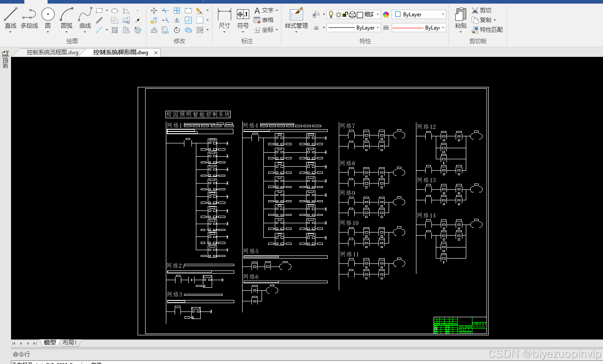Click the ByLayer color swatch box
The image size is (603, 364).
click(x=397, y=15)
